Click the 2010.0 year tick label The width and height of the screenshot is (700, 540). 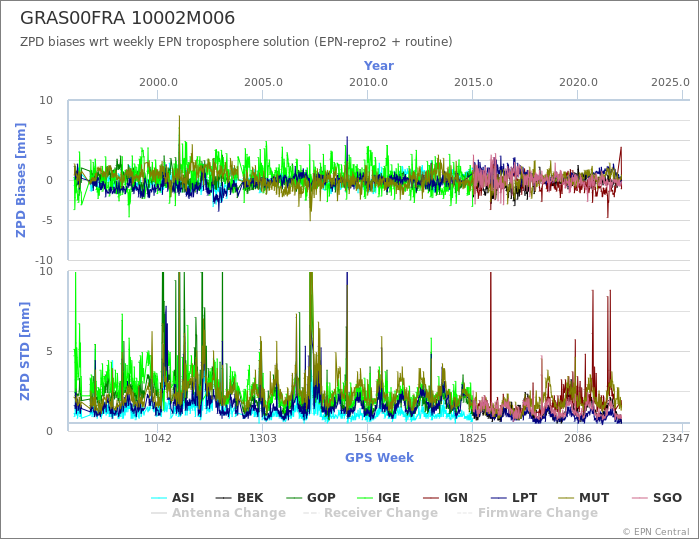[x=368, y=83]
